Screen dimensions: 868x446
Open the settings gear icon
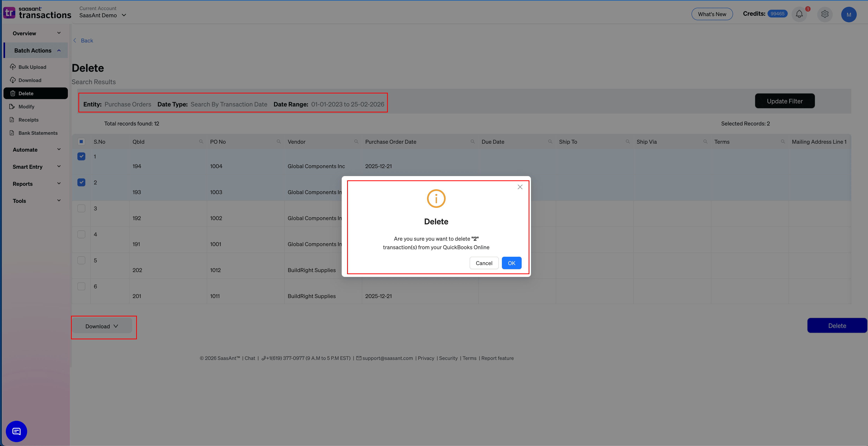pos(825,14)
